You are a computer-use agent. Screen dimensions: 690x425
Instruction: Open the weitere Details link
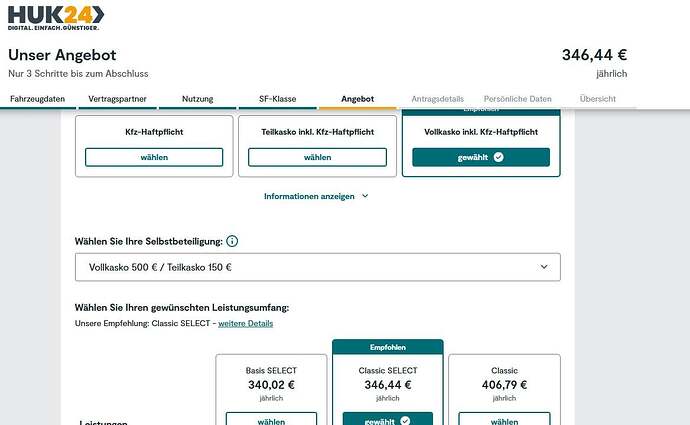click(246, 323)
